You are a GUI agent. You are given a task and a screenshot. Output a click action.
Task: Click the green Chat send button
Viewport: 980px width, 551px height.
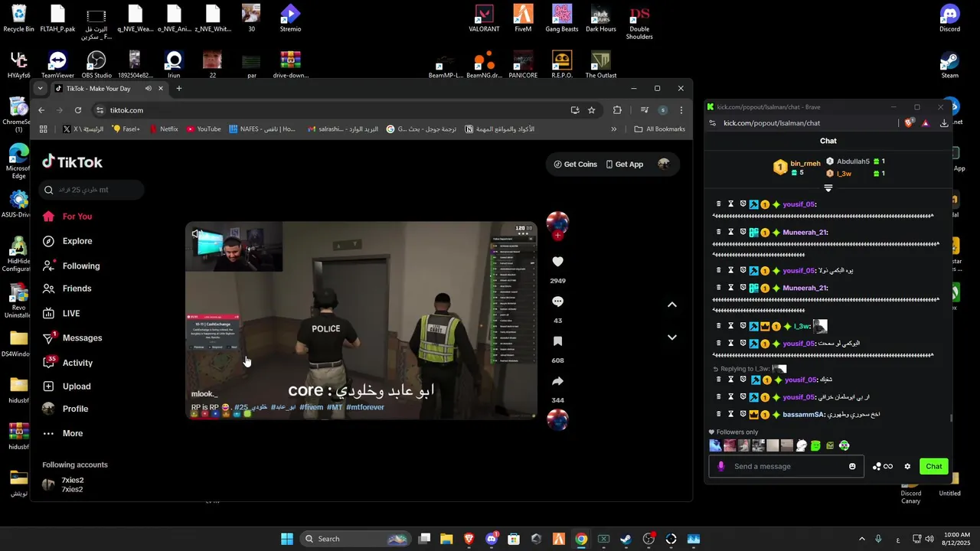[934, 466]
